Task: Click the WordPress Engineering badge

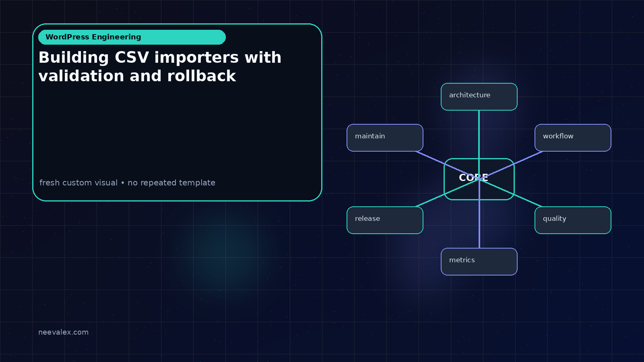Action: (132, 37)
